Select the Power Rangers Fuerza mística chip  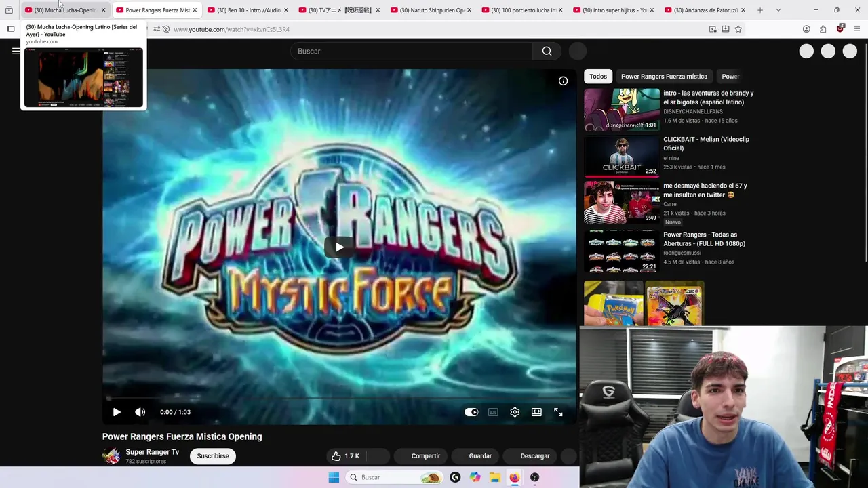click(664, 77)
